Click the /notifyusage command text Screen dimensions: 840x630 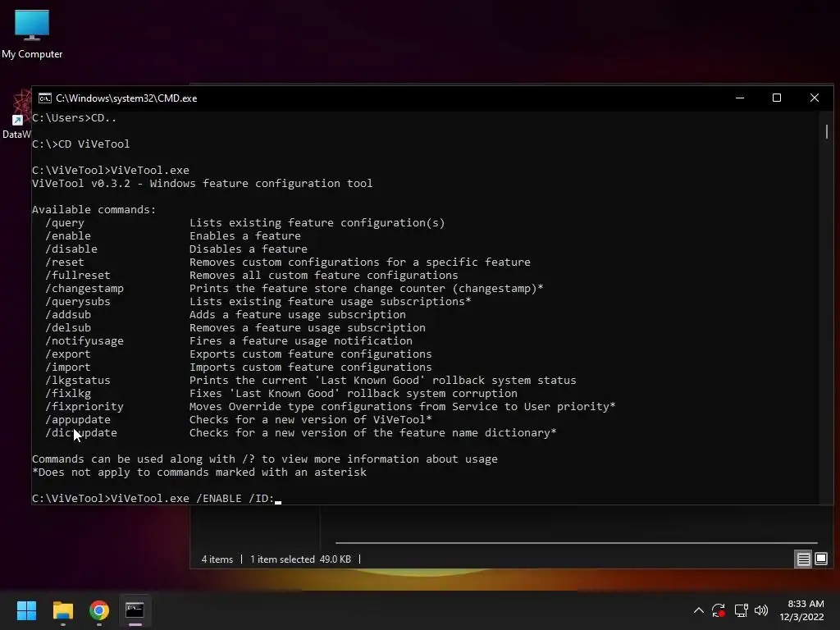(x=84, y=341)
